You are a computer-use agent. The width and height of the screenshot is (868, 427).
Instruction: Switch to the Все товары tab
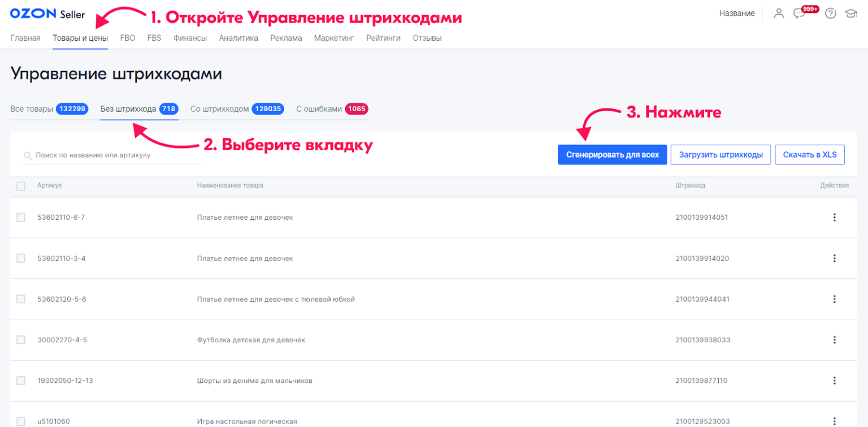click(50, 108)
